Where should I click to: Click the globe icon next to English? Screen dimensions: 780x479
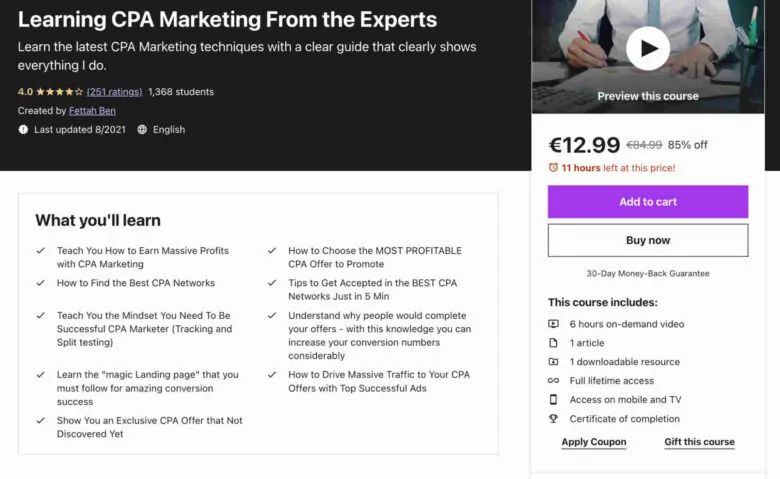(x=142, y=130)
